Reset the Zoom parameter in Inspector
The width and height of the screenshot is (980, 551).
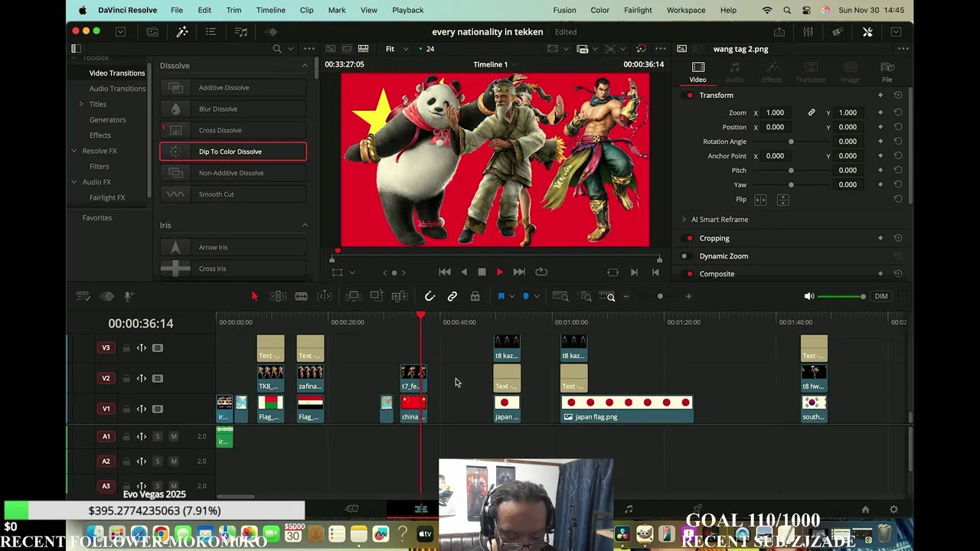pyautogui.click(x=898, y=112)
